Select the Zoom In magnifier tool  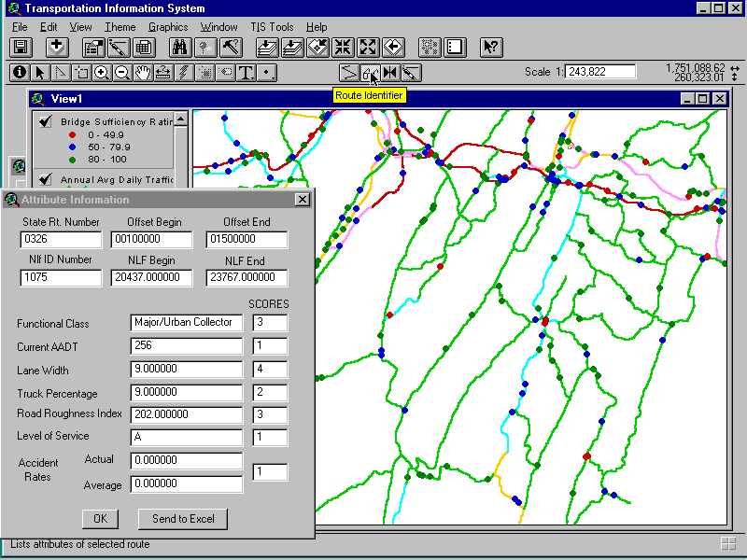pos(102,73)
